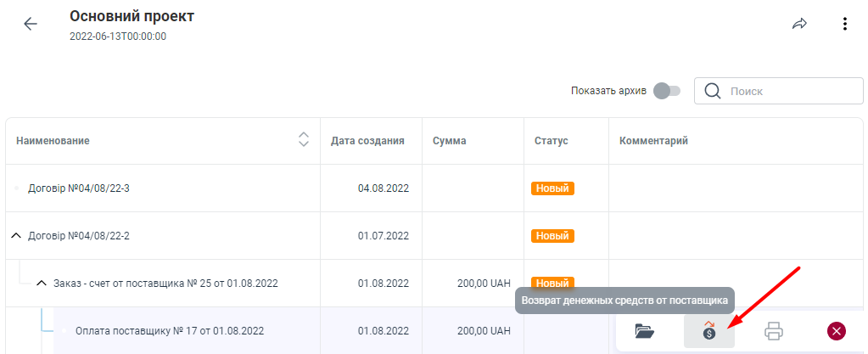
Task: Click the share arrow icon
Action: (799, 24)
